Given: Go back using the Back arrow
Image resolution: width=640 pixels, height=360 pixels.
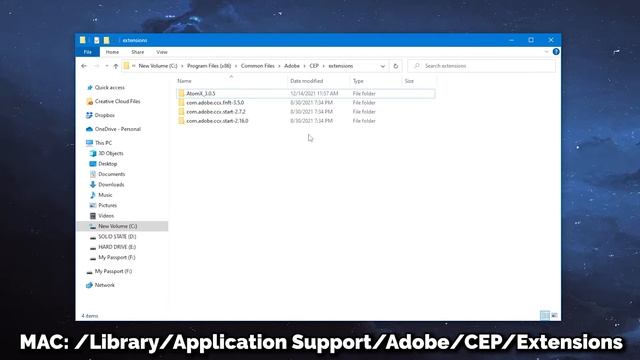Looking at the screenshot, I should tap(84, 66).
